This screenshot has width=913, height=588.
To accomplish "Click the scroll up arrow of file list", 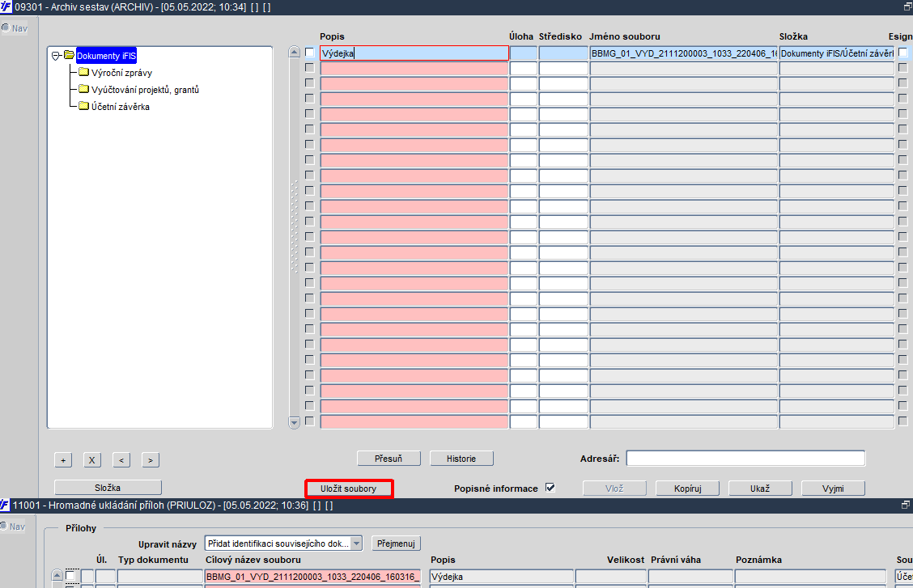I will pos(294,53).
